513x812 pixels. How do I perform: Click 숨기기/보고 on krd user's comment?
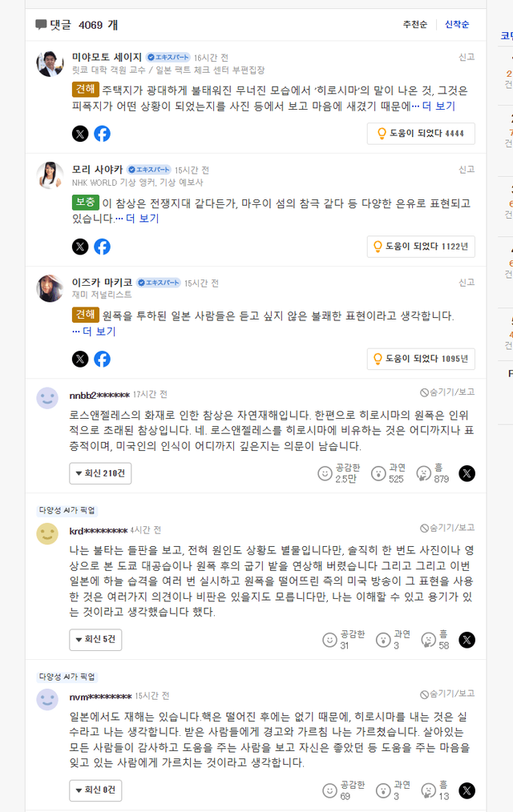[447, 529]
